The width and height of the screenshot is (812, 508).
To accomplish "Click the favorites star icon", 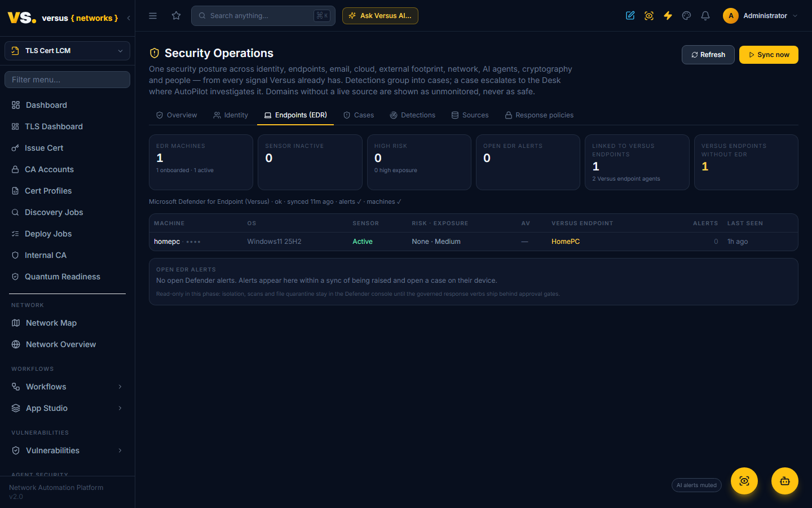I will click(176, 16).
